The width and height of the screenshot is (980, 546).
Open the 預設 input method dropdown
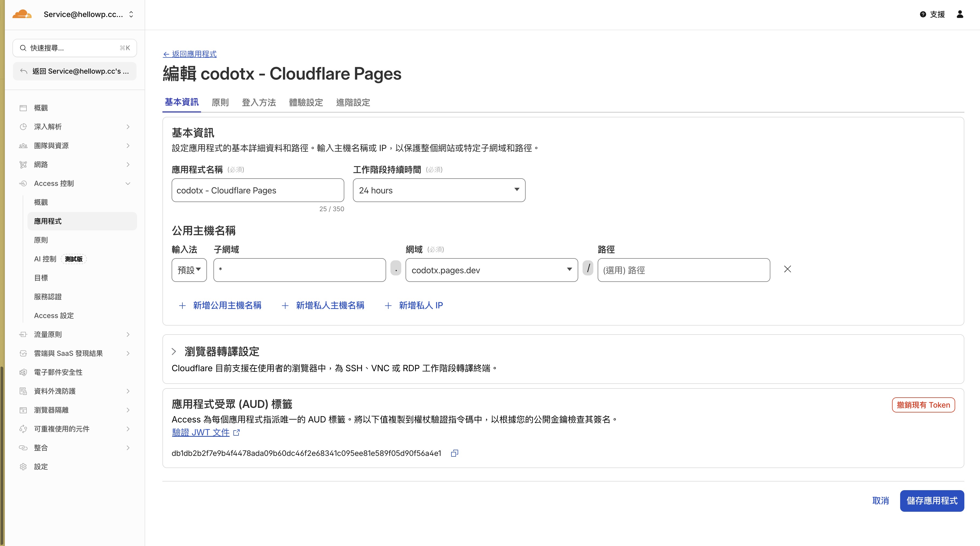coord(189,270)
